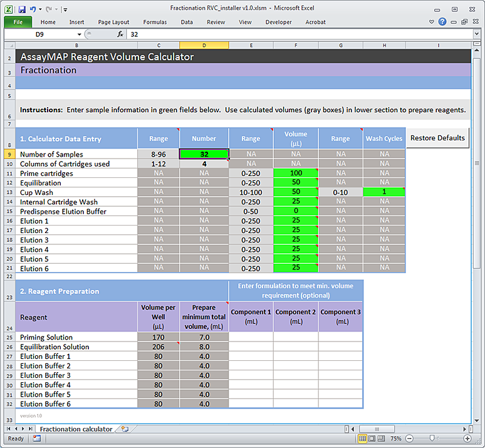The height and width of the screenshot is (448, 485).
Task: Click the Save icon in quick access toolbar
Action: click(x=22, y=9)
